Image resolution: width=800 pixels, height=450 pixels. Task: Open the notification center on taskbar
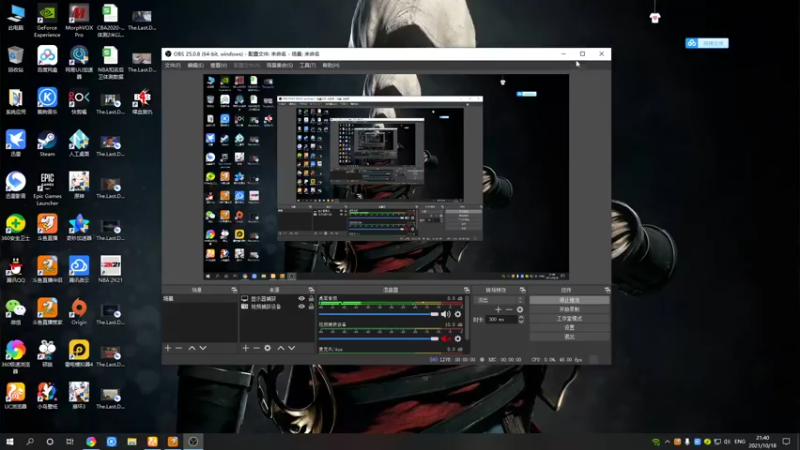pyautogui.click(x=787, y=442)
